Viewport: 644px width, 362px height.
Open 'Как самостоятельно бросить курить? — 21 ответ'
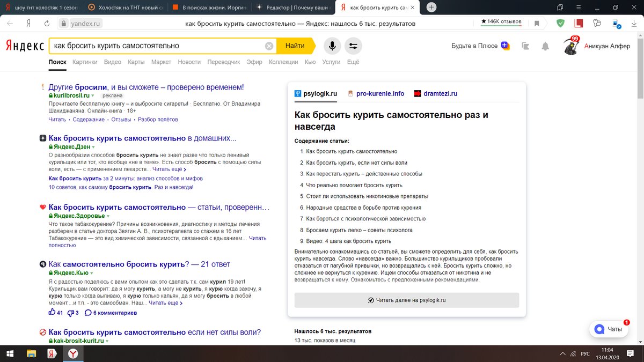(x=139, y=264)
